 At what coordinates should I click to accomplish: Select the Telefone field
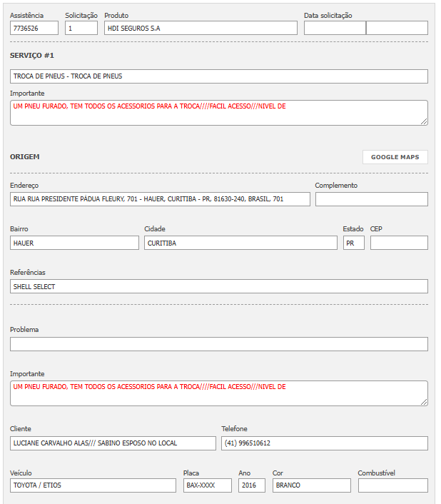(x=324, y=443)
